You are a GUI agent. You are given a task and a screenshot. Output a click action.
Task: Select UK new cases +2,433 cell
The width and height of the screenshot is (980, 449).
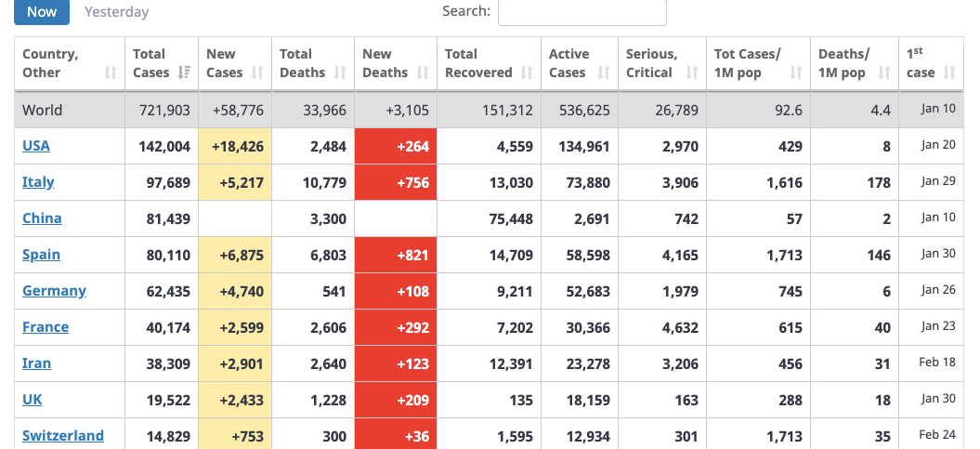point(235,401)
